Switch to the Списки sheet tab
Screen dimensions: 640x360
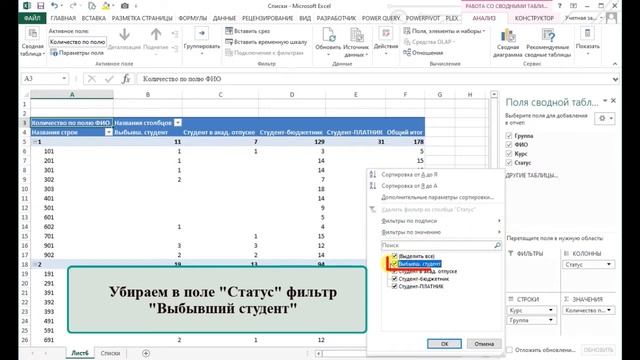(110, 353)
